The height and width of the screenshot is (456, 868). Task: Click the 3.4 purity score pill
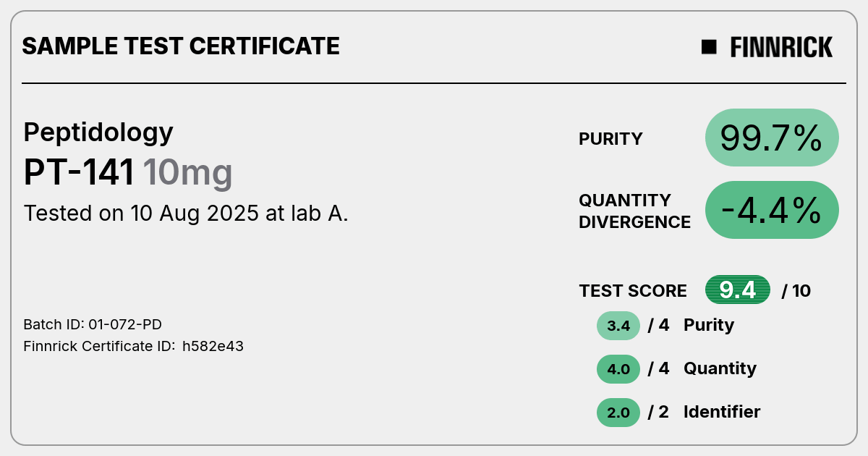(x=618, y=326)
